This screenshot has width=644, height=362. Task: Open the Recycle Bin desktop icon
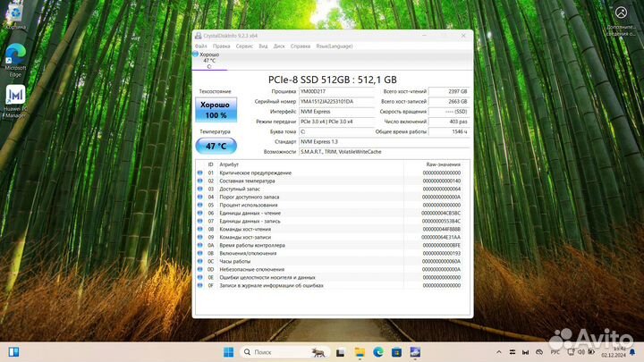(x=15, y=17)
